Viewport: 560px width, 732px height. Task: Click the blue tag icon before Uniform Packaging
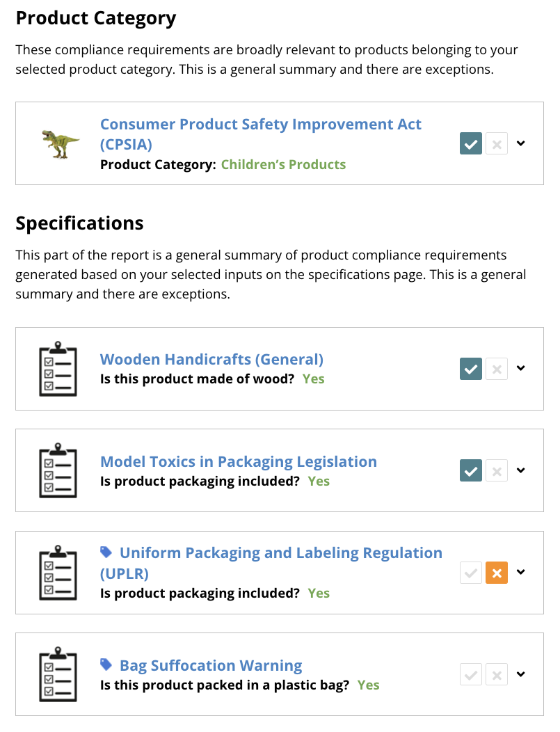106,552
